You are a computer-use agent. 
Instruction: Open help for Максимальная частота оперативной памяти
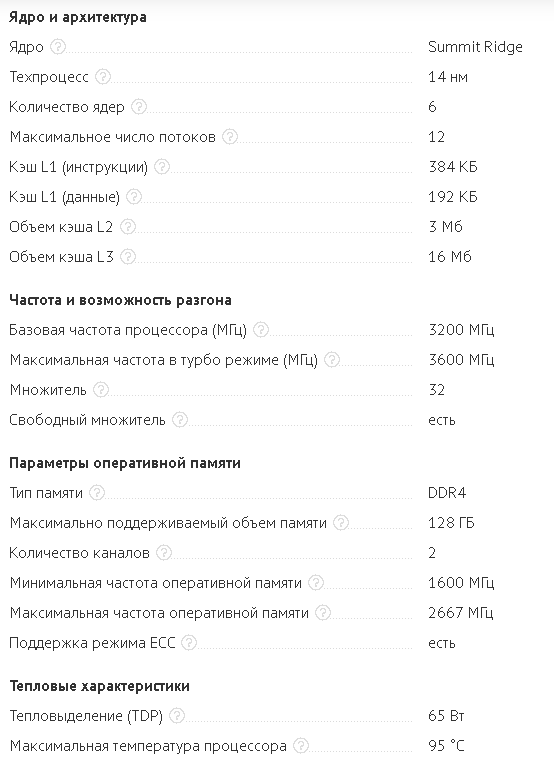[323, 612]
